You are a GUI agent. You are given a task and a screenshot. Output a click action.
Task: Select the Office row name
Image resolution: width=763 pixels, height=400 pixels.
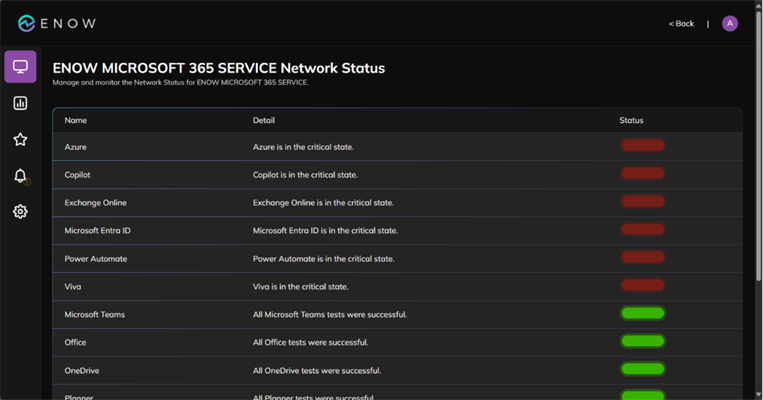point(75,343)
